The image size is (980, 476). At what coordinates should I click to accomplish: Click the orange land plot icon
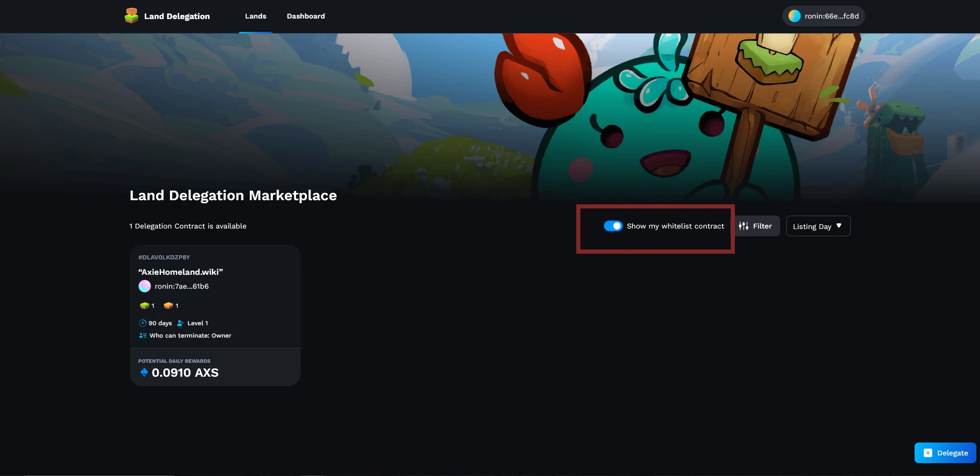(x=168, y=306)
